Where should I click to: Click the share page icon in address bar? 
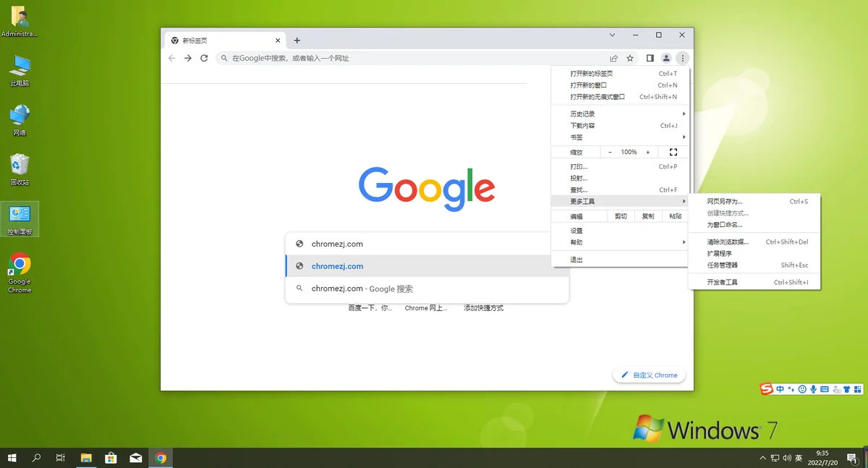coord(613,58)
